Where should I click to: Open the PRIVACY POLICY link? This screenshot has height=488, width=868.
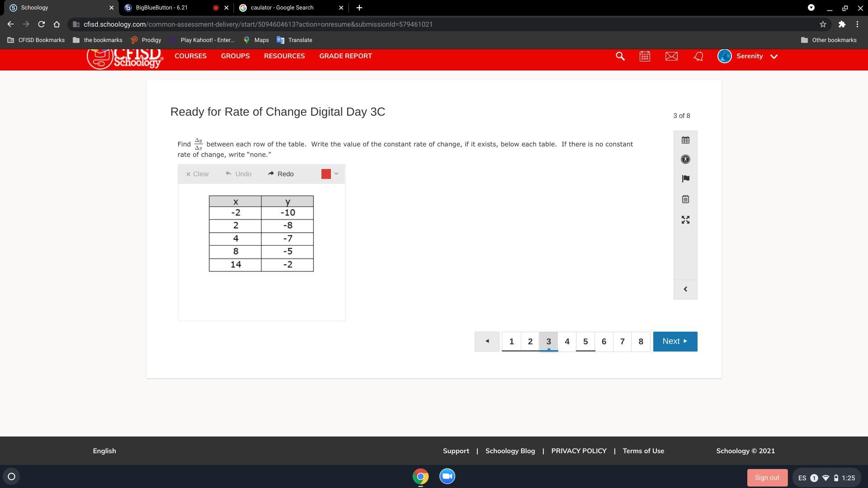click(579, 450)
